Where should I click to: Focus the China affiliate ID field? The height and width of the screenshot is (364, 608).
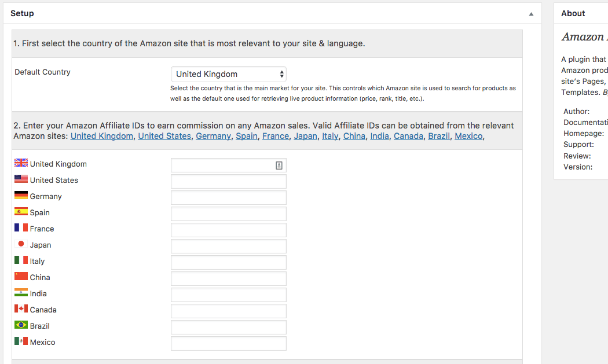(x=228, y=279)
